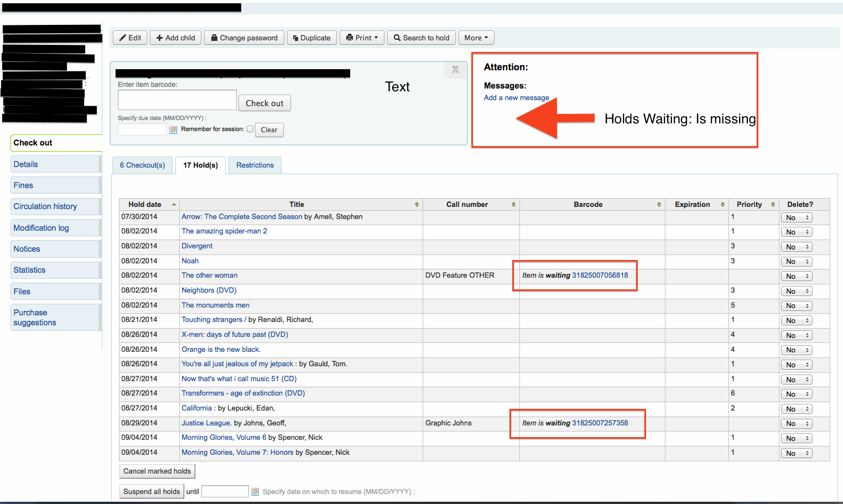The height and width of the screenshot is (504, 843).
Task: Click Add a new message link
Action: [x=516, y=98]
